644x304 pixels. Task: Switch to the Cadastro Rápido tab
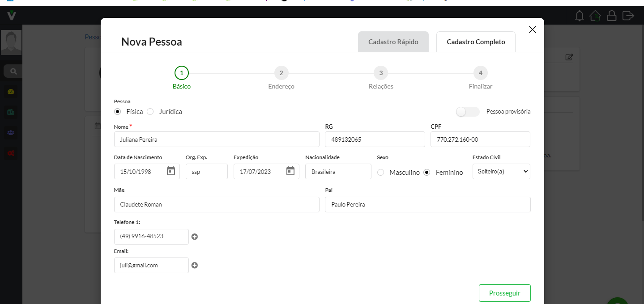[393, 42]
